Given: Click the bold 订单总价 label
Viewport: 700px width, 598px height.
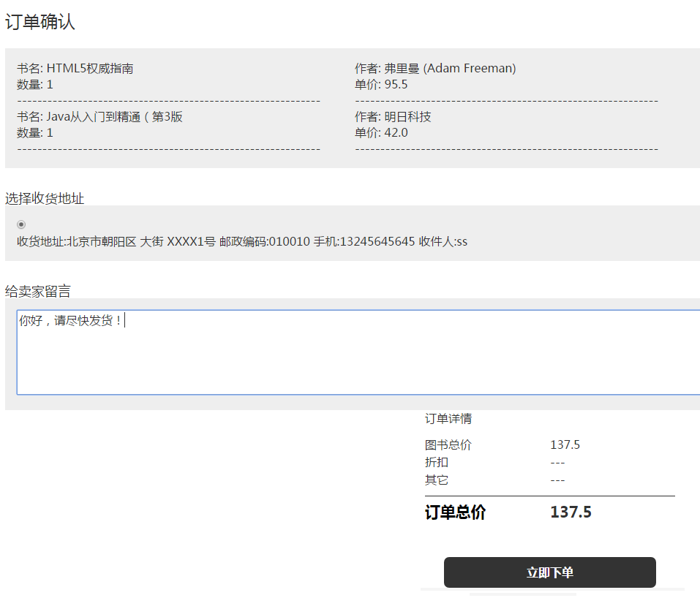Looking at the screenshot, I should [x=455, y=512].
